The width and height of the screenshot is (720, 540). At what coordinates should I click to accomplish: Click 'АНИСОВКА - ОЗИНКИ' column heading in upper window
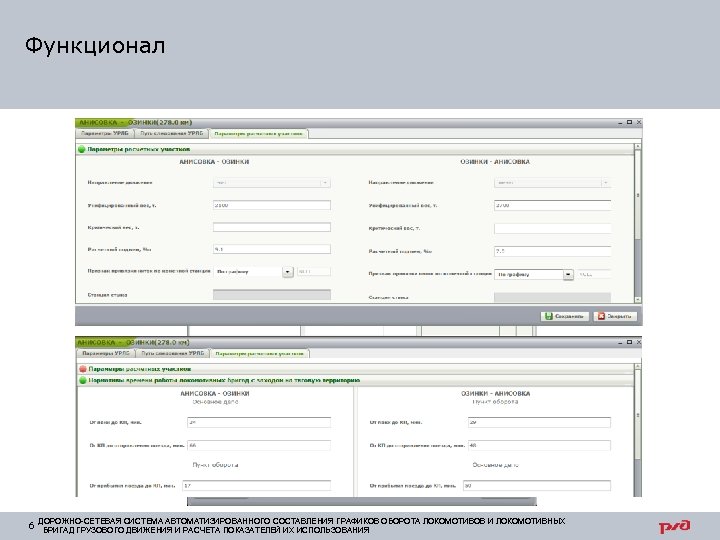coord(214,162)
